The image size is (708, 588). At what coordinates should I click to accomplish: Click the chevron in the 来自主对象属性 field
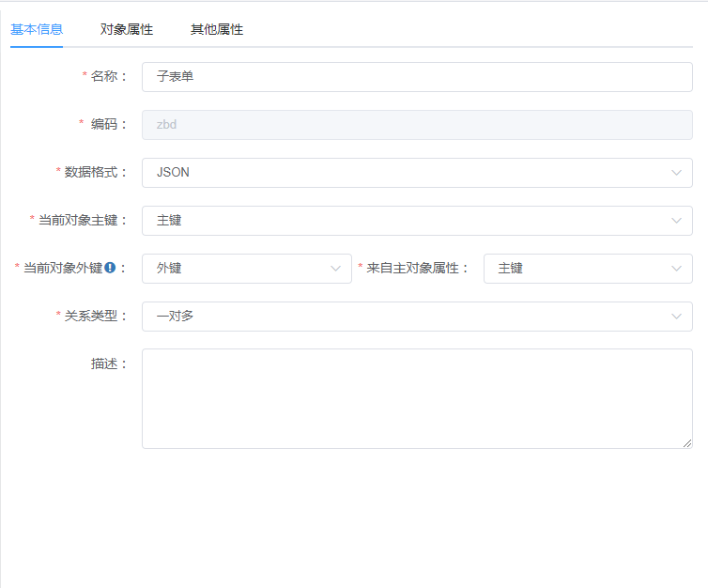click(x=676, y=269)
